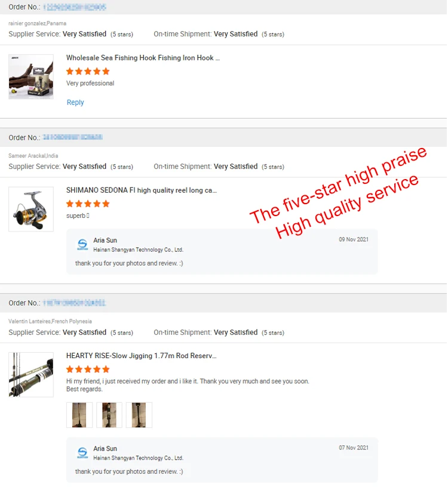The height and width of the screenshot is (490, 448).
Task: Click the star rating for fishing hook review
Action: click(x=88, y=71)
